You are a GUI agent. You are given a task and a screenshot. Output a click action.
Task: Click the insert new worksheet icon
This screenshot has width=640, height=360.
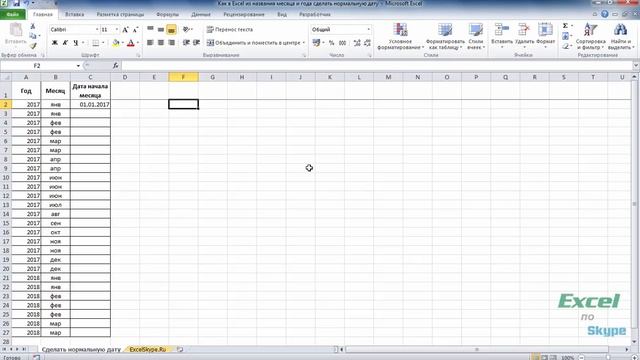tap(180, 349)
